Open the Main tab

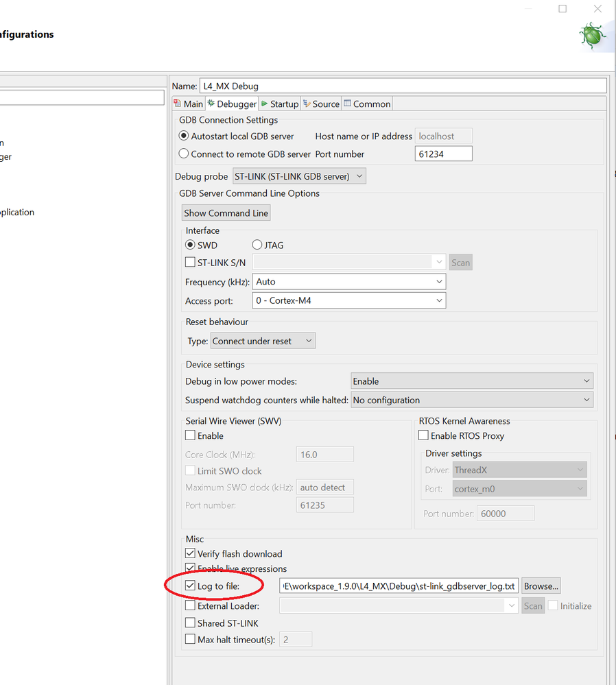(x=189, y=104)
